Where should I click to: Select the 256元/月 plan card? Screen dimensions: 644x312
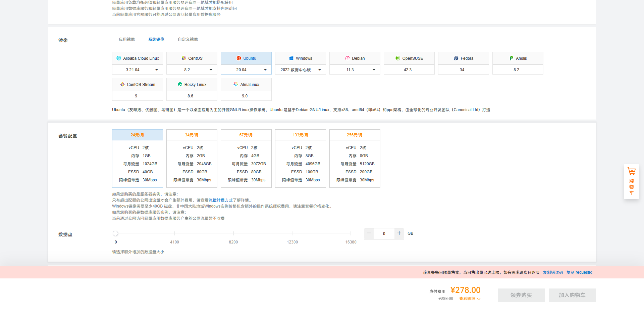pyautogui.click(x=355, y=159)
